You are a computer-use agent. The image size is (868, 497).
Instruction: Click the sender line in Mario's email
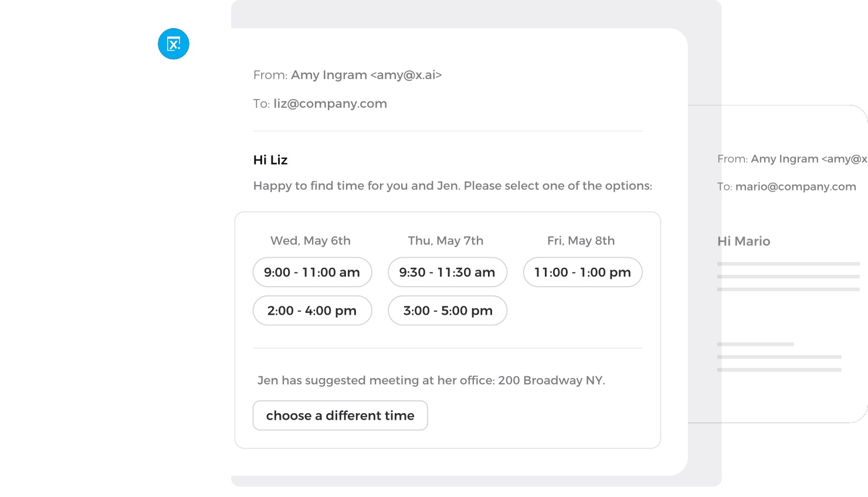(792, 159)
